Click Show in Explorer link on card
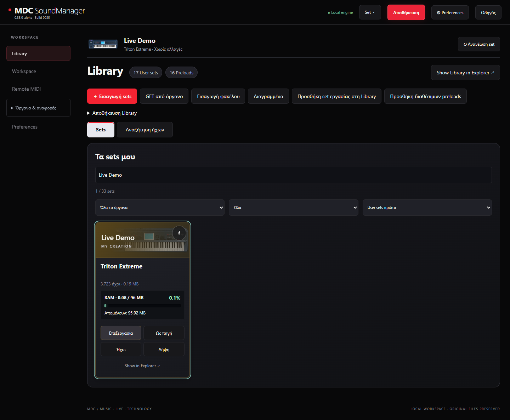The height and width of the screenshot is (420, 510). (142, 366)
